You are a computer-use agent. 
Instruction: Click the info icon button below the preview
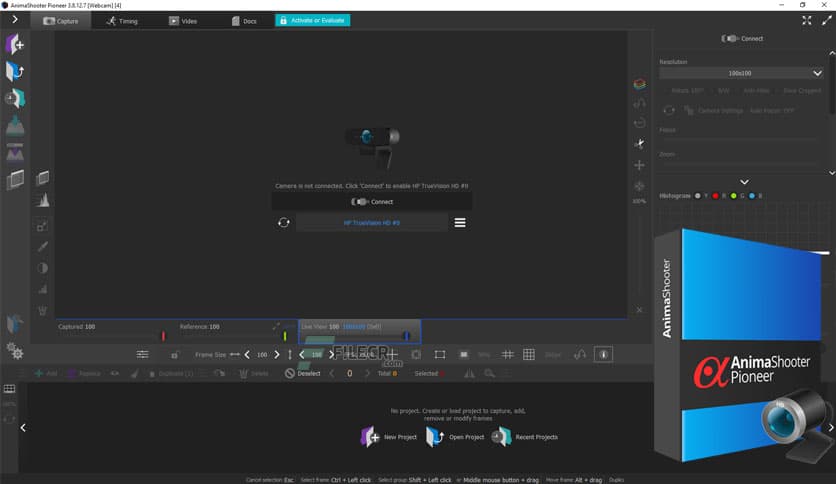coord(603,354)
